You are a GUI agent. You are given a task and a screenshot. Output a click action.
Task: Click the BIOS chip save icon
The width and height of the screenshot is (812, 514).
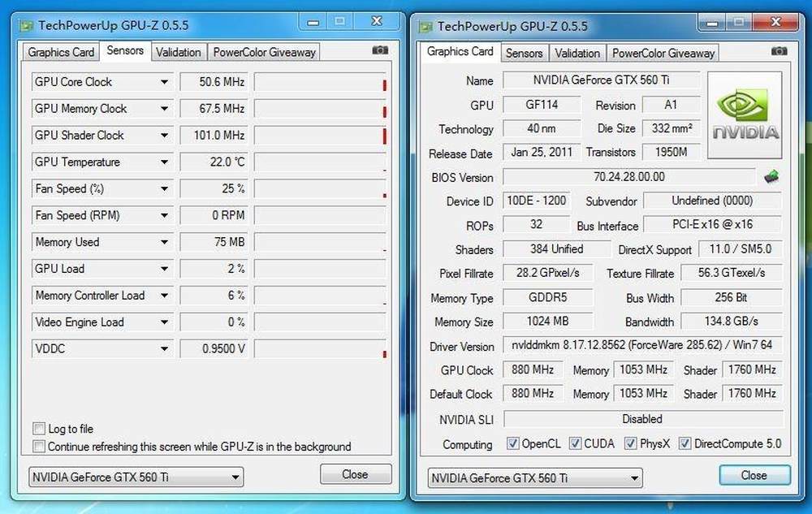[771, 177]
